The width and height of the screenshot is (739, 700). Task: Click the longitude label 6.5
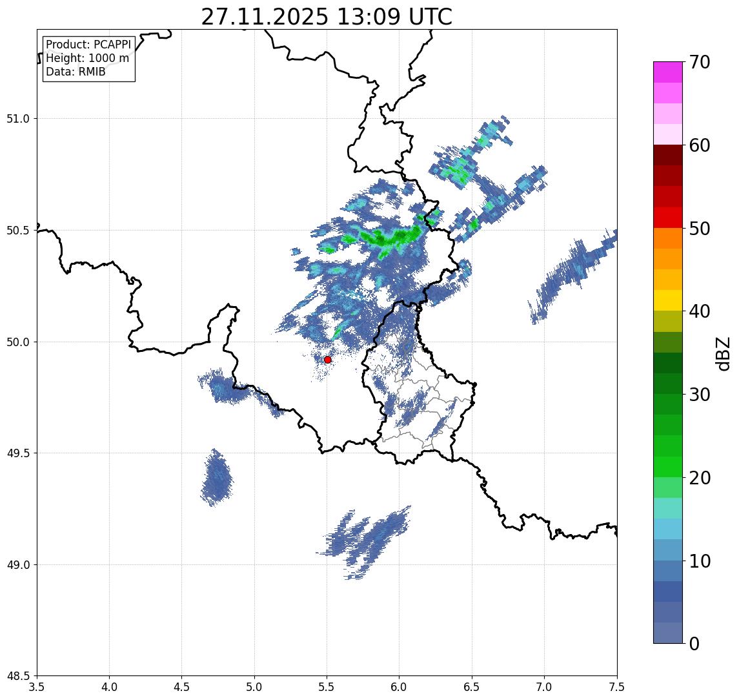472,687
